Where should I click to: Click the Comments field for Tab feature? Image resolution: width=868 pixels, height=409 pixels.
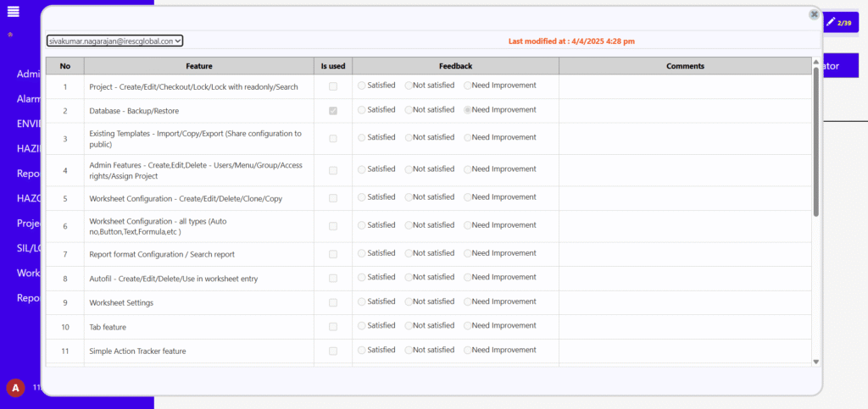pyautogui.click(x=684, y=327)
